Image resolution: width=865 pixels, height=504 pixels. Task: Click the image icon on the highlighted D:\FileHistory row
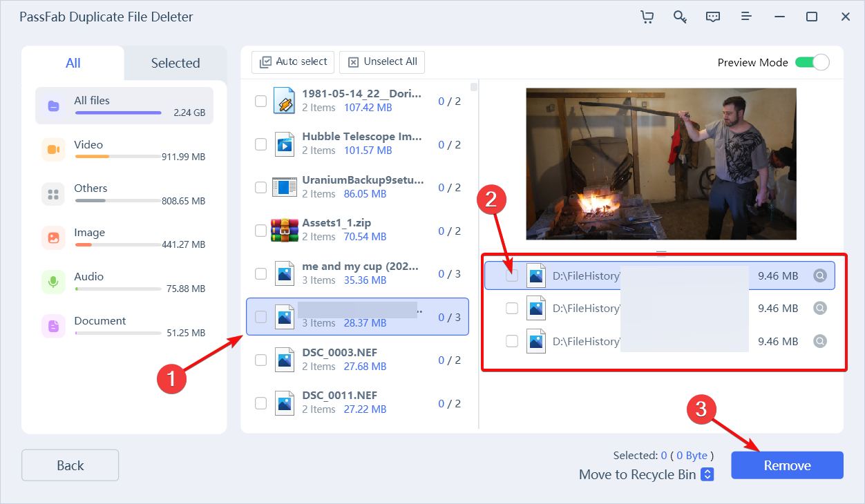pyautogui.click(x=535, y=275)
